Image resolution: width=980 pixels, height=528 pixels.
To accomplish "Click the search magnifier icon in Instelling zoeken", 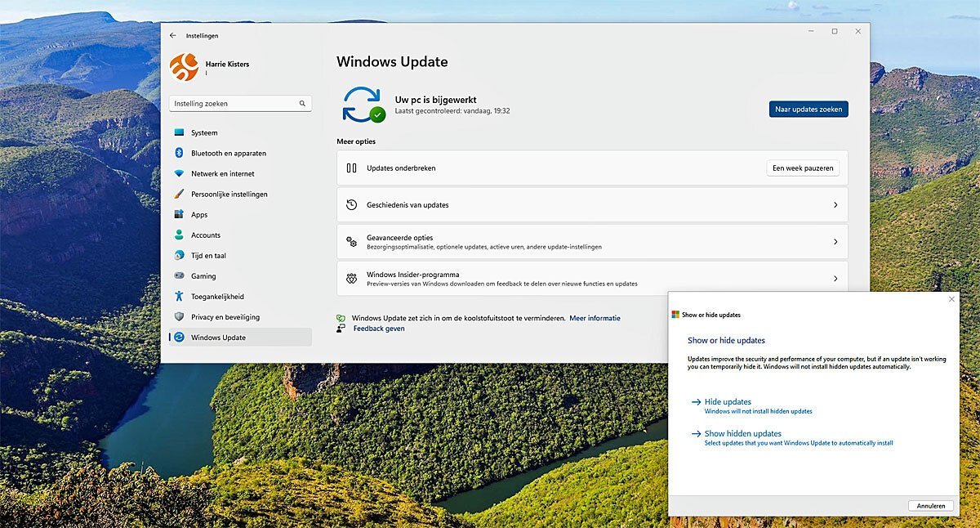I will coord(302,104).
